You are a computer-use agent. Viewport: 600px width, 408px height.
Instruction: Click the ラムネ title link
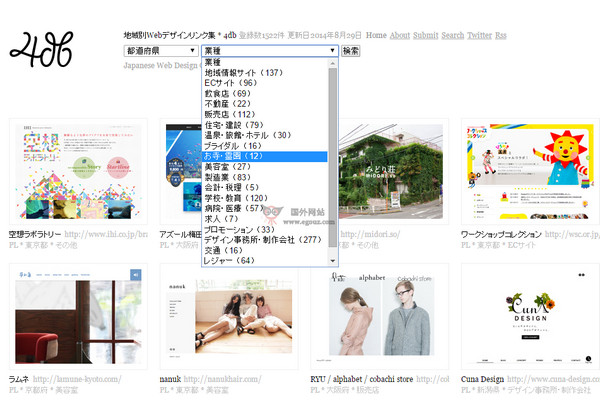pyautogui.click(x=19, y=379)
